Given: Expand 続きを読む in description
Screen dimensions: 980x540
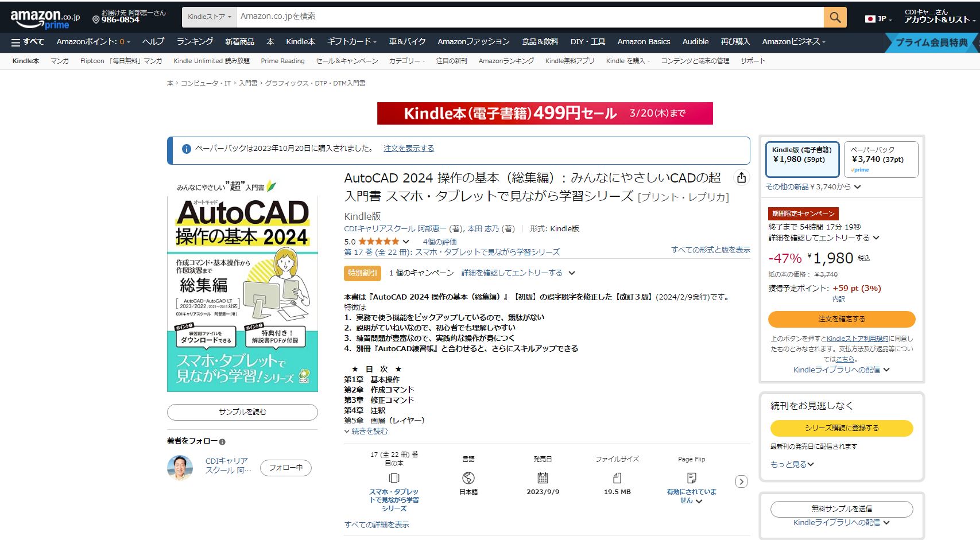Looking at the screenshot, I should [369, 431].
